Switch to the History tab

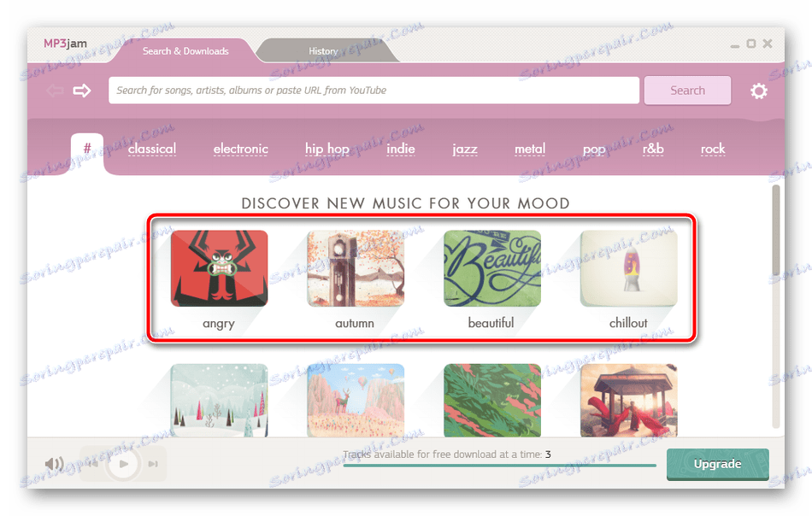click(323, 51)
